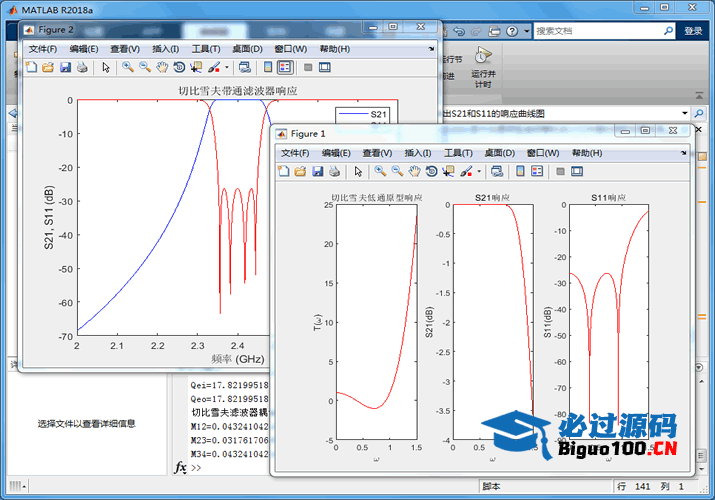Collapse MATLAB toolstrip arrow
Screen dimensions: 715x500
click(699, 96)
